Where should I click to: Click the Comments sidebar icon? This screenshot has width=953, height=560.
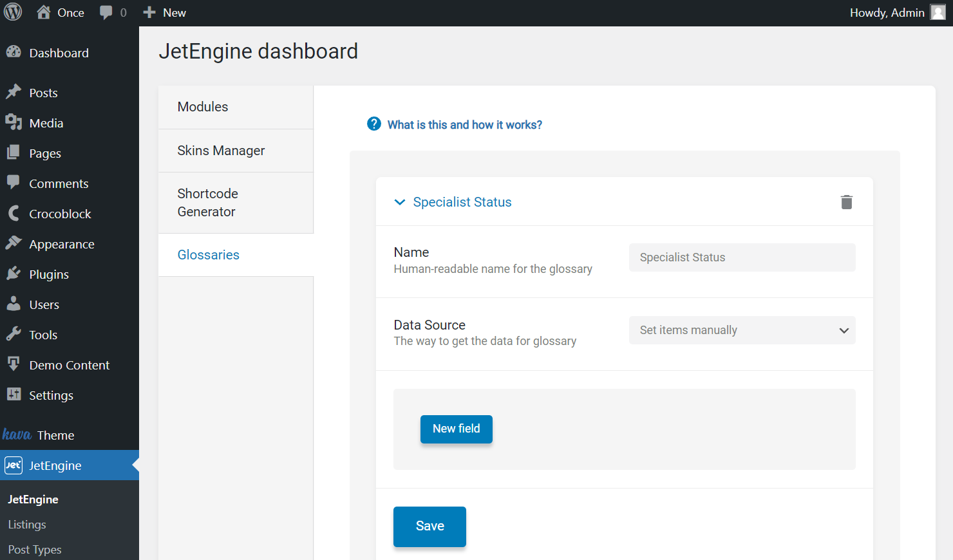(x=14, y=183)
